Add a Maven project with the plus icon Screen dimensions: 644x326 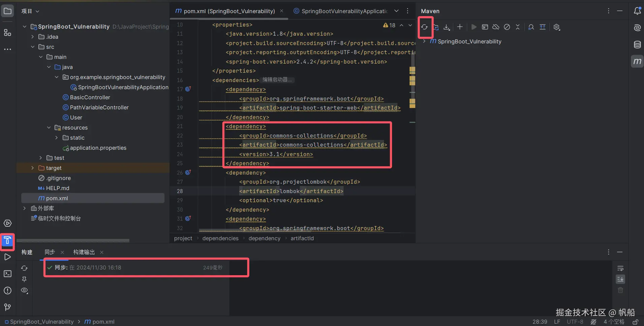[460, 27]
